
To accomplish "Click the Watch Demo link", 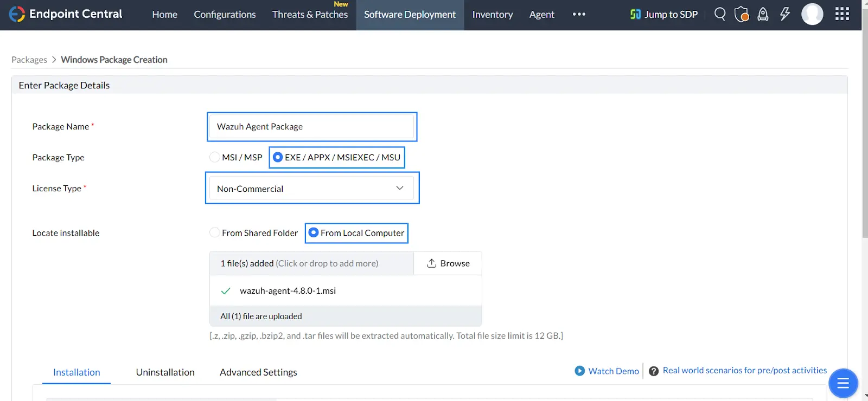I will tap(614, 371).
